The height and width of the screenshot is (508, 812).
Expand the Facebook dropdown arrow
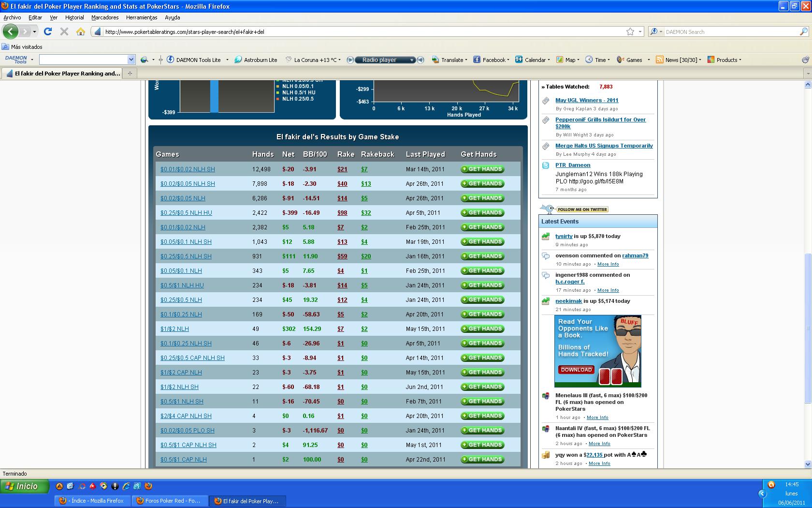pyautogui.click(x=508, y=60)
